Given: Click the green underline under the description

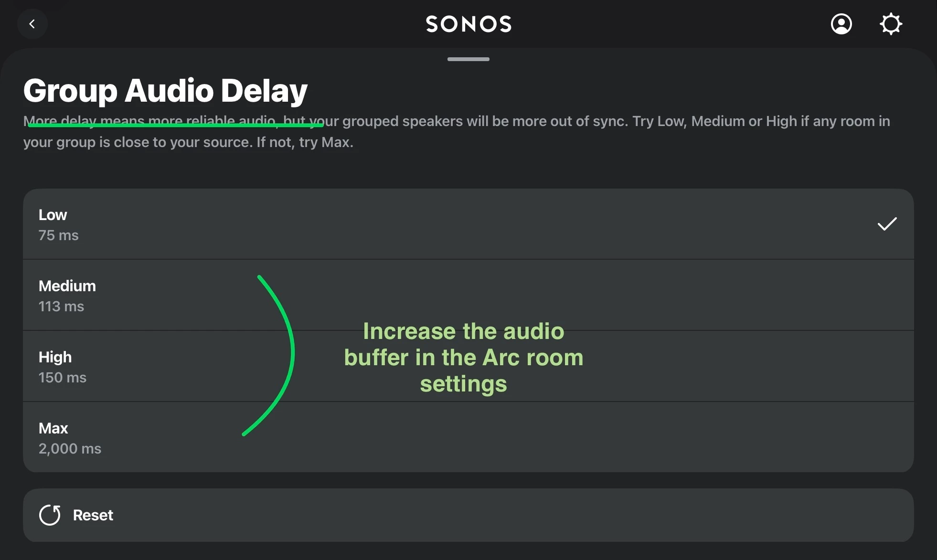Looking at the screenshot, I should [176, 126].
